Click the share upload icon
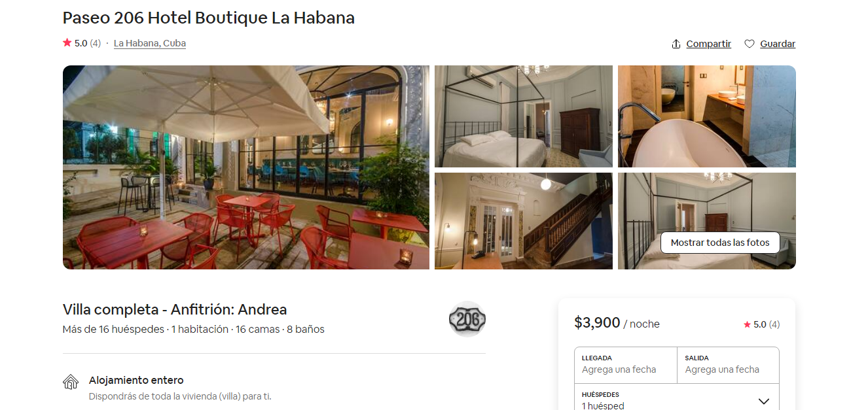868x410 pixels. (676, 44)
